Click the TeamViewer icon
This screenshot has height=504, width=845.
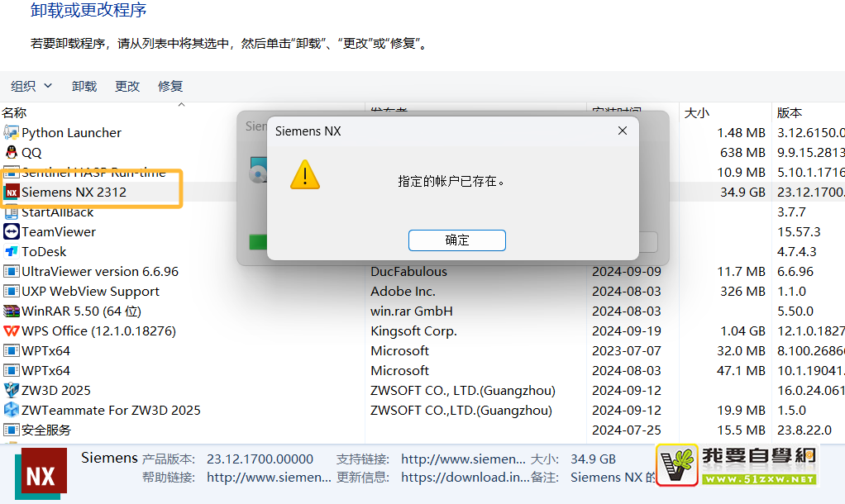pyautogui.click(x=12, y=231)
